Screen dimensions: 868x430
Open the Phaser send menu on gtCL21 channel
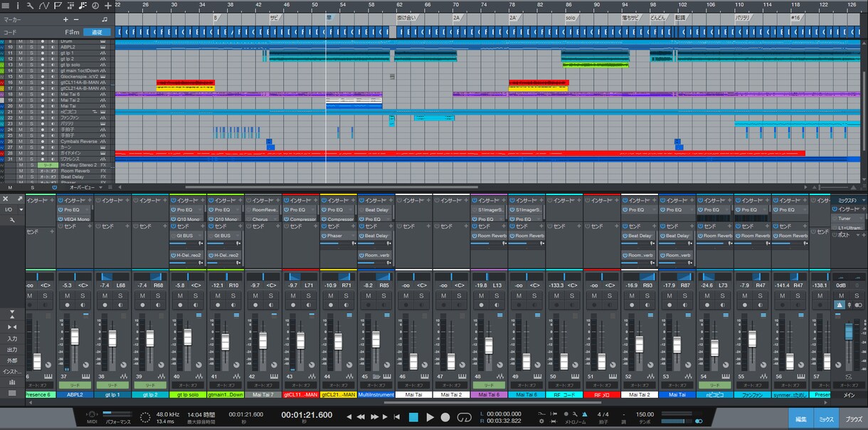(354, 235)
